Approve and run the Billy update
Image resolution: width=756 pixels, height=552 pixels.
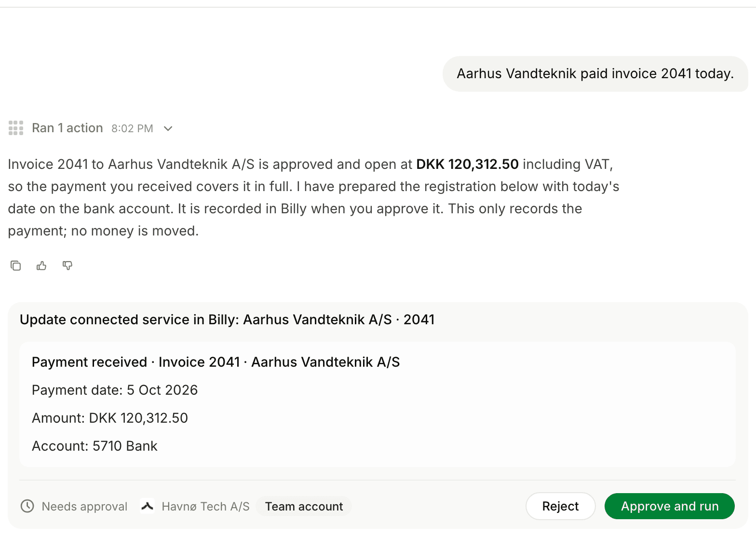[669, 506]
